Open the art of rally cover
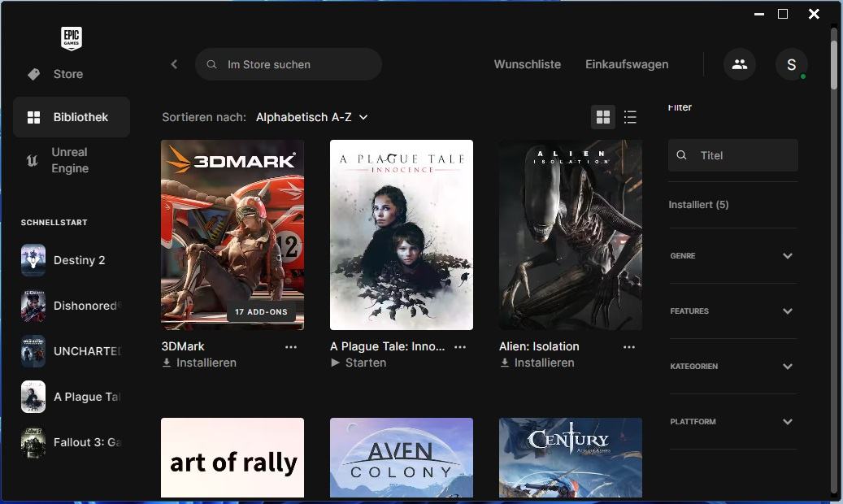The width and height of the screenshot is (843, 504). click(x=232, y=458)
